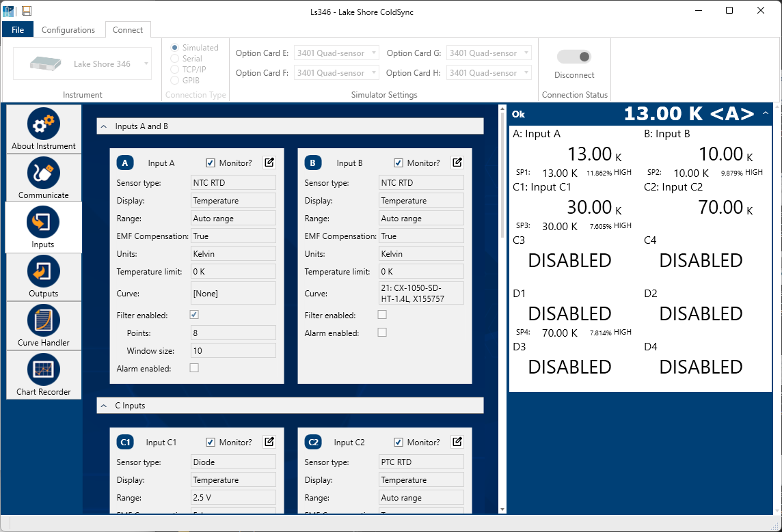Collapse the monitor panel header chevron

765,113
